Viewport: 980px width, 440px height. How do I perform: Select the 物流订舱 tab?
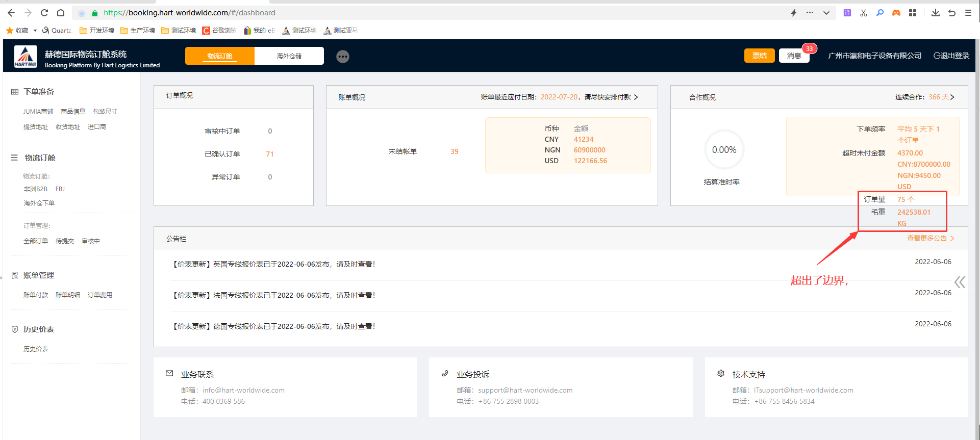tap(219, 56)
